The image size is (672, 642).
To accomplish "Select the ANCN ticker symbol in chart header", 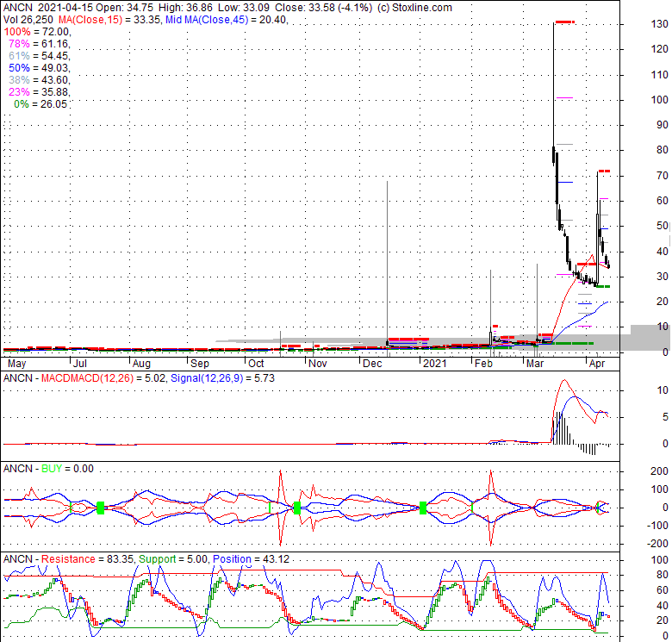I will pos(18,7).
